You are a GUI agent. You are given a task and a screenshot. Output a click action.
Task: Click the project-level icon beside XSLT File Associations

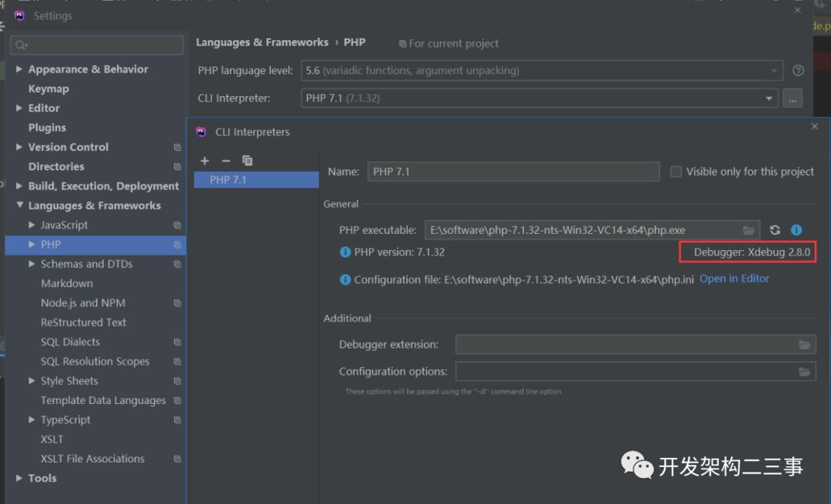tap(178, 459)
